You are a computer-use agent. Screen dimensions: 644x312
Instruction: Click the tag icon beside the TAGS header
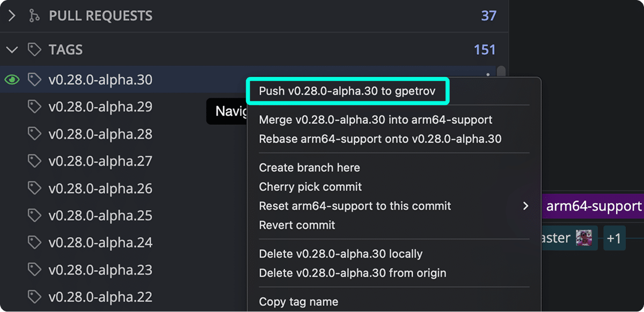[34, 49]
